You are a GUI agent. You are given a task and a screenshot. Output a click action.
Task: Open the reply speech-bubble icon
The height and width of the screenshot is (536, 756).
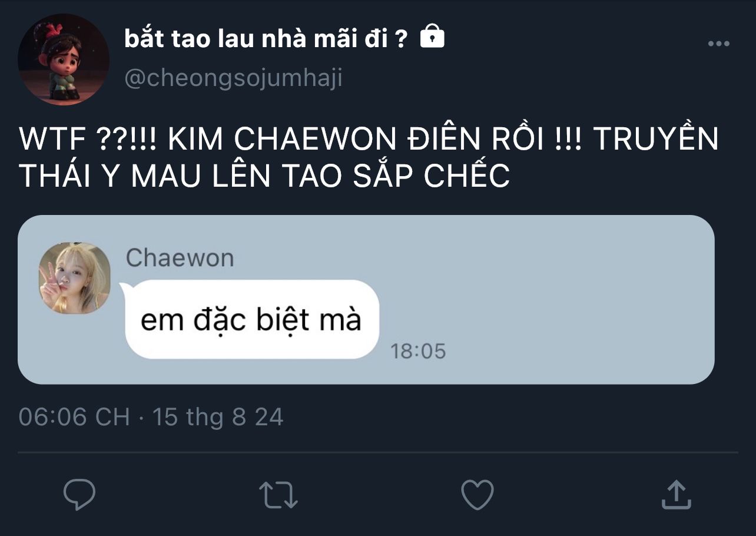pyautogui.click(x=79, y=495)
